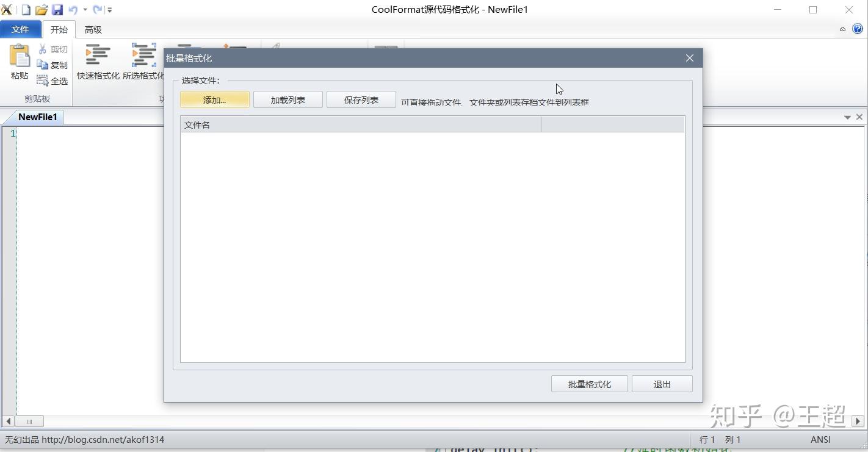This screenshot has height=452, width=868.
Task: Switch to the 高级 ribbon tab
Action: (93, 29)
